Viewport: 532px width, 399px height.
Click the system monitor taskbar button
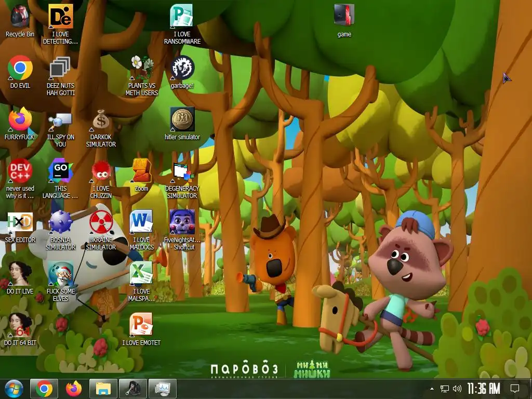click(x=163, y=389)
